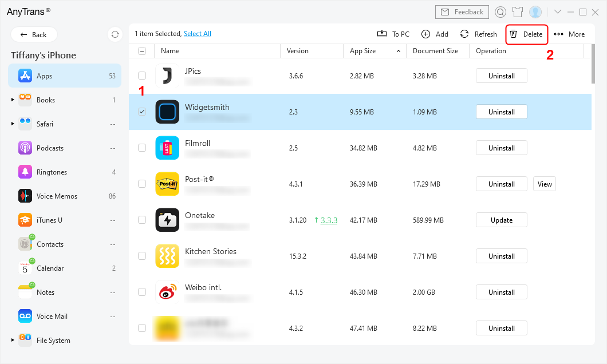Image resolution: width=607 pixels, height=364 pixels.
Task: Uncheck the Widgetsmith checkbox
Action: pyautogui.click(x=142, y=112)
